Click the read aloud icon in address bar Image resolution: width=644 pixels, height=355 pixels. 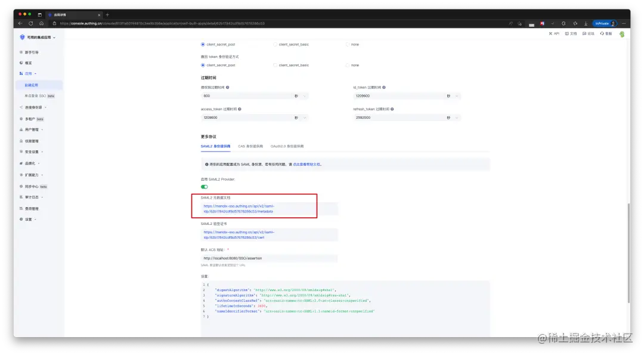pyautogui.click(x=510, y=23)
